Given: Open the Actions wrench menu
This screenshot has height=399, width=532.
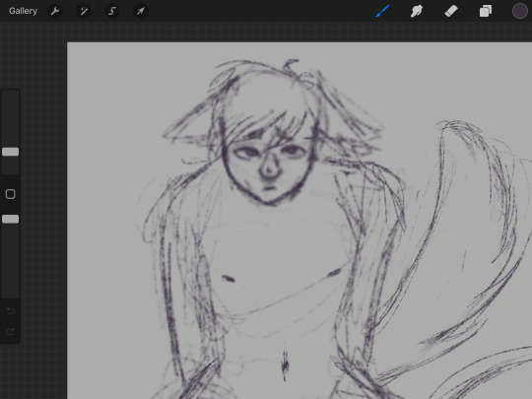Looking at the screenshot, I should [x=55, y=11].
